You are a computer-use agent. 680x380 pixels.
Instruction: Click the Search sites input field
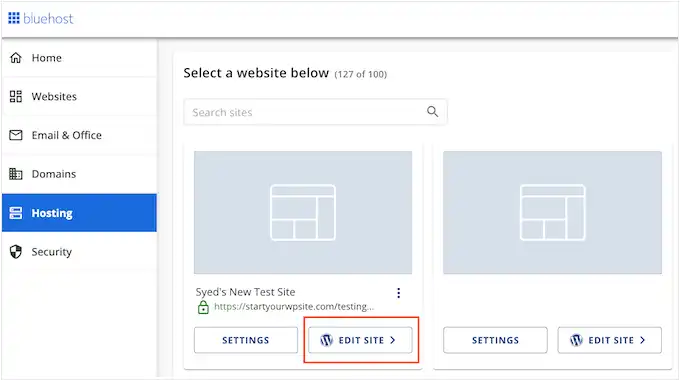coord(315,112)
